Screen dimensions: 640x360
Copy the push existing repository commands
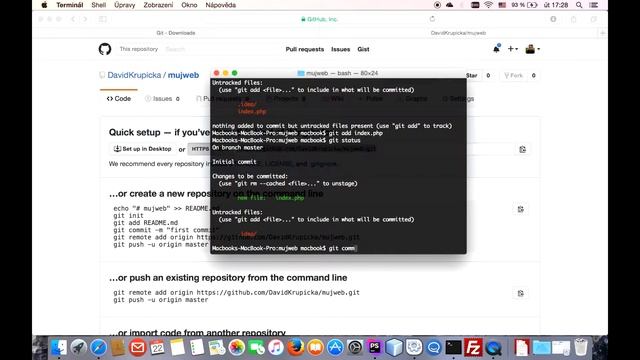520,293
